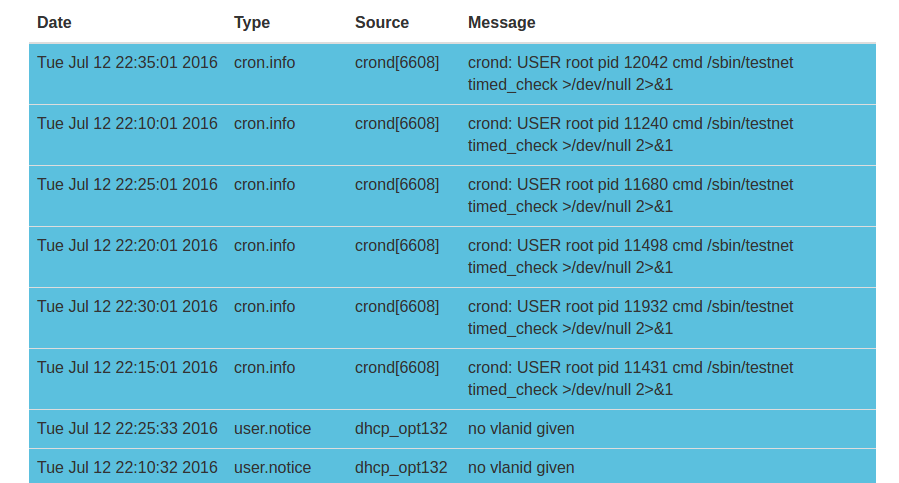Select the 22:15:01 log entry date
The height and width of the screenshot is (483, 899).
[x=127, y=368]
